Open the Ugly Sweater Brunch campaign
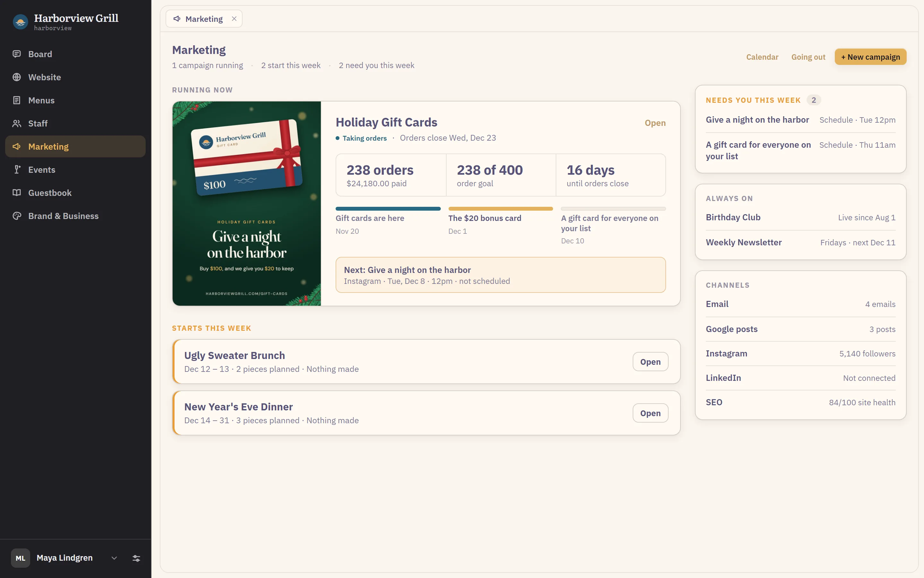The image size is (924, 578). [x=650, y=362]
